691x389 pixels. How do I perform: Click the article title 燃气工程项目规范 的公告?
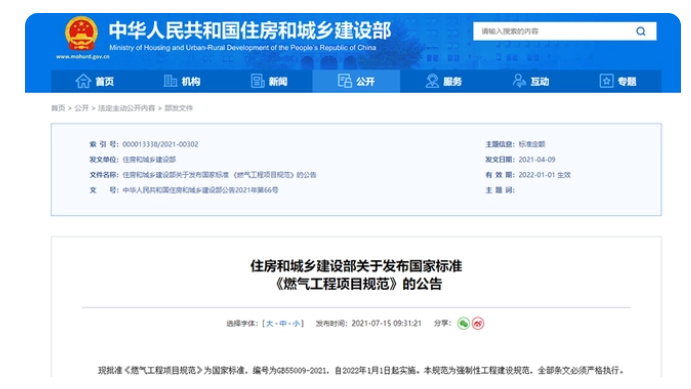[359, 284]
